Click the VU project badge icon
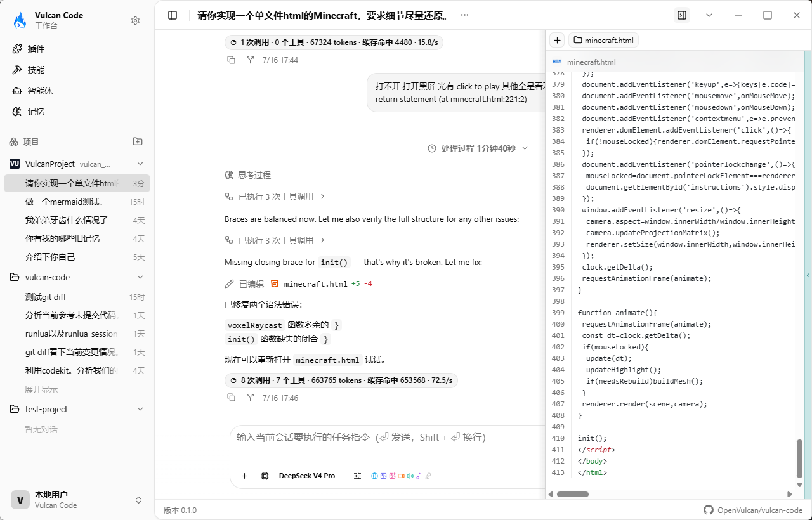812x520 pixels. click(15, 164)
